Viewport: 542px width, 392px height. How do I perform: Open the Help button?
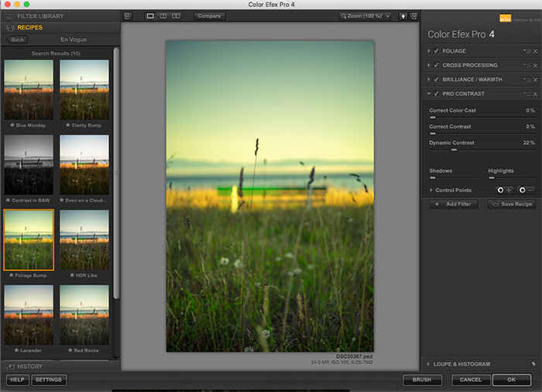(17, 380)
